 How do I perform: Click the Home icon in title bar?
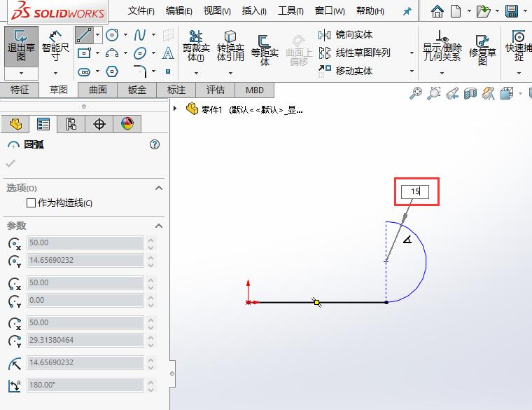coord(437,11)
